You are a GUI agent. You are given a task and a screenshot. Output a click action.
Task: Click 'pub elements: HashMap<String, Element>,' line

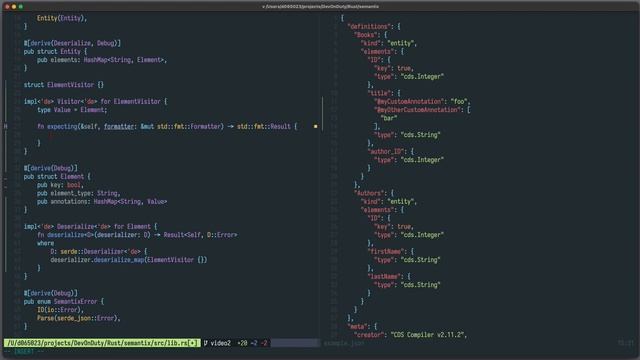pyautogui.click(x=102, y=60)
